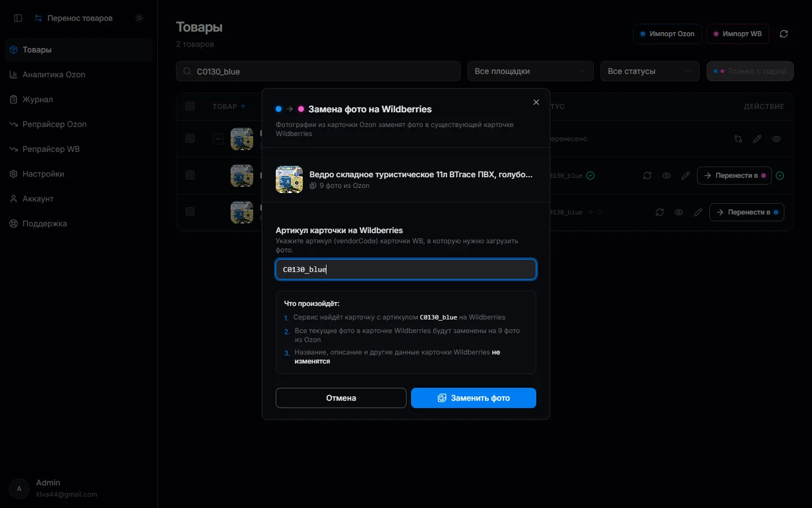Cancel the dialog with Отмена
Screen dimensions: 812x508
(x=341, y=398)
